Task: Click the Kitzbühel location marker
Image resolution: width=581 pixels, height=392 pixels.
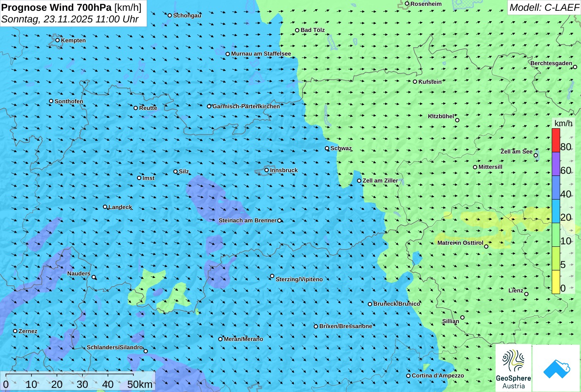Action: click(457, 120)
